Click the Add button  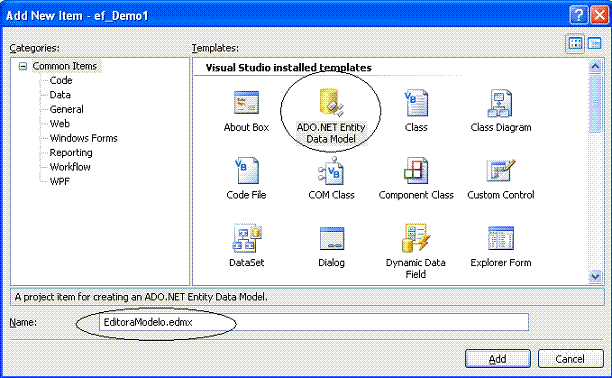tap(498, 358)
